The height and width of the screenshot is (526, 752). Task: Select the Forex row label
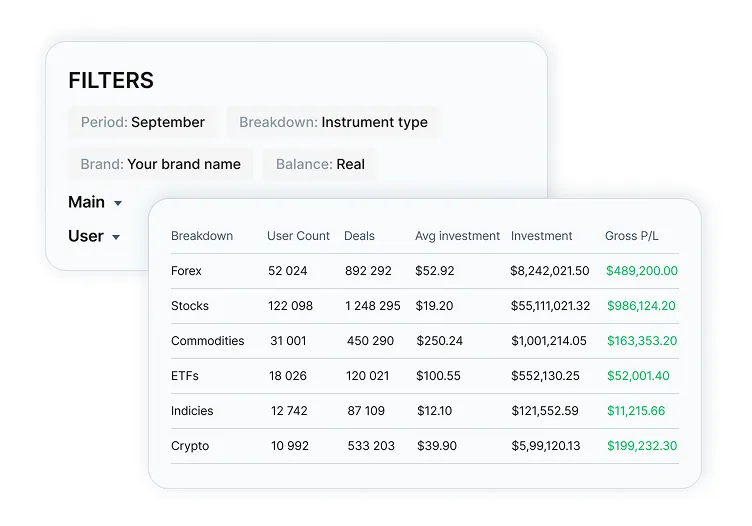click(186, 271)
